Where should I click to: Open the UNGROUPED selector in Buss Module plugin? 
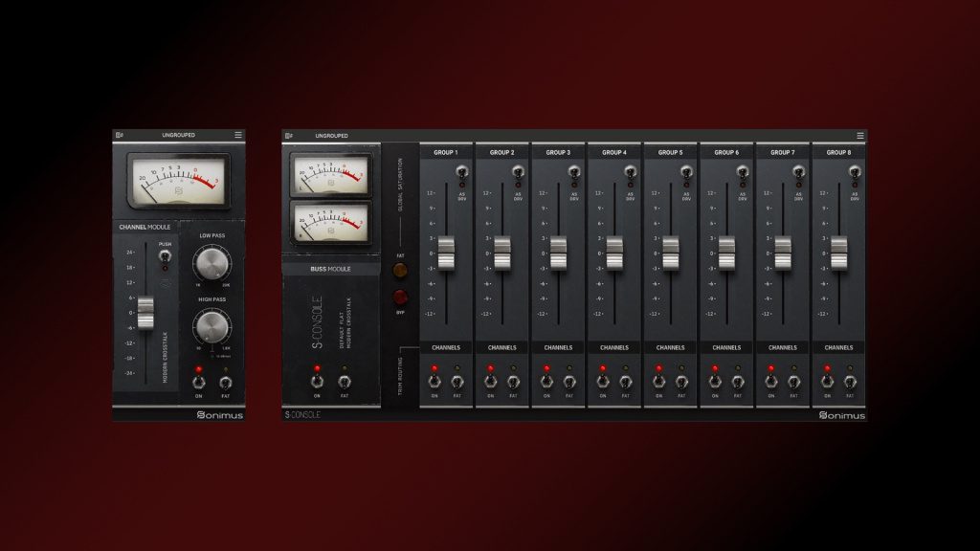tap(331, 136)
